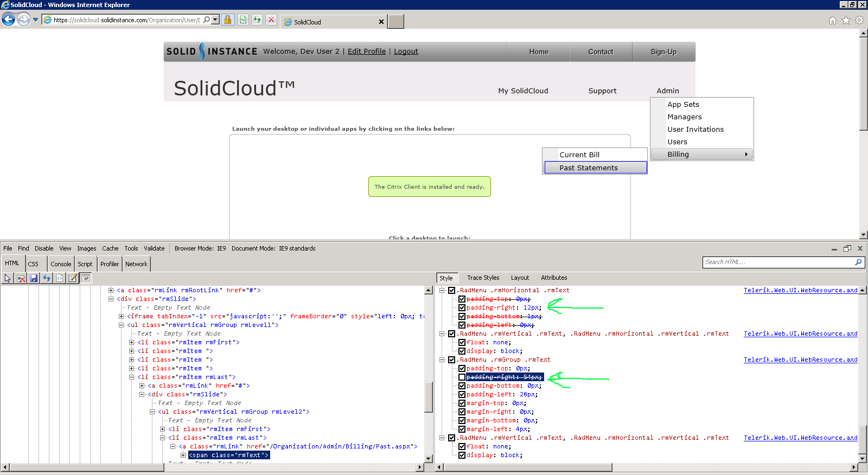The width and height of the screenshot is (868, 475).
Task: Toggle the .RadMenu .rmHorizontal .rmText rule checkbox
Action: click(x=451, y=291)
